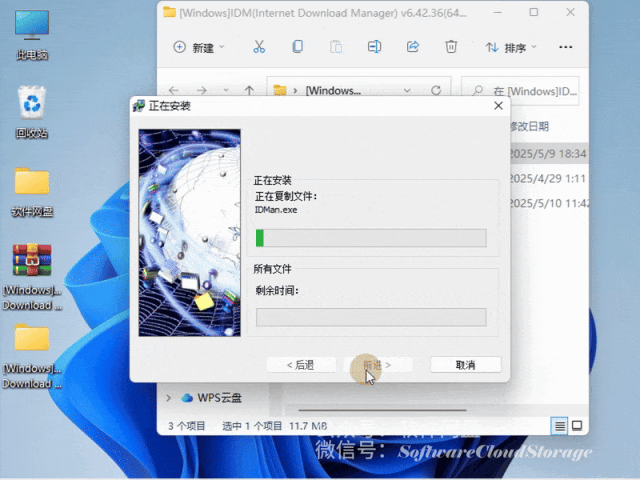Click the Rename icon in Explorer toolbar
Image resolution: width=640 pixels, height=480 pixels.
click(x=374, y=47)
